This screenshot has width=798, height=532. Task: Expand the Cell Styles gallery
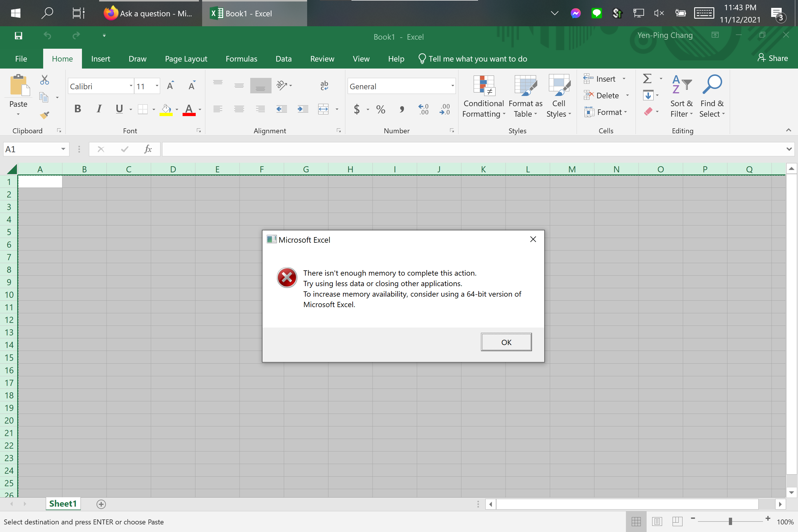click(x=559, y=96)
